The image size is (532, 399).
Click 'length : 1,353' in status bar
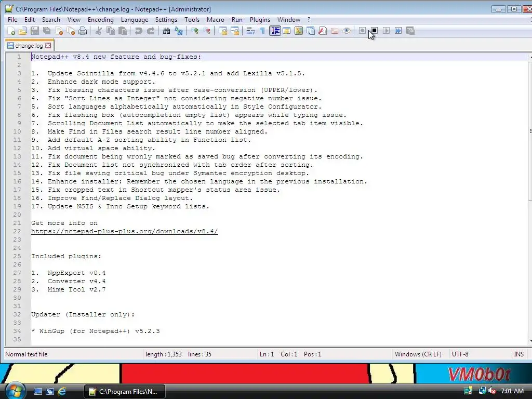[164, 354]
